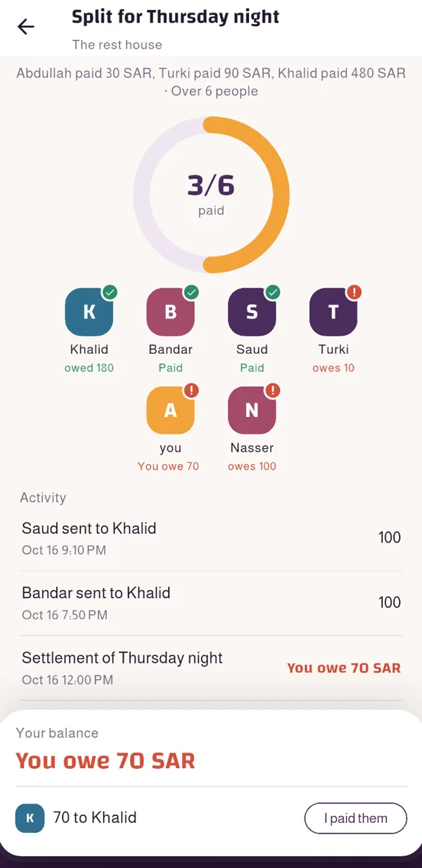The image size is (422, 868).
Task: Tap Turki's T avatar
Action: [x=333, y=312]
